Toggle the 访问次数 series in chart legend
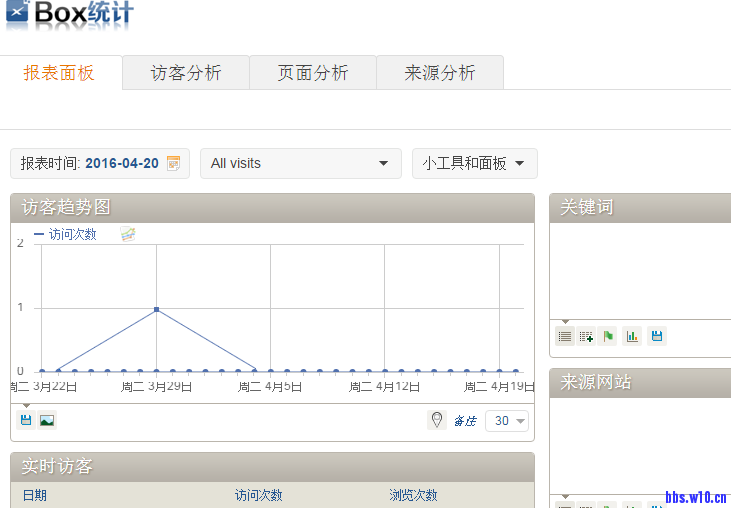 pyautogui.click(x=66, y=234)
